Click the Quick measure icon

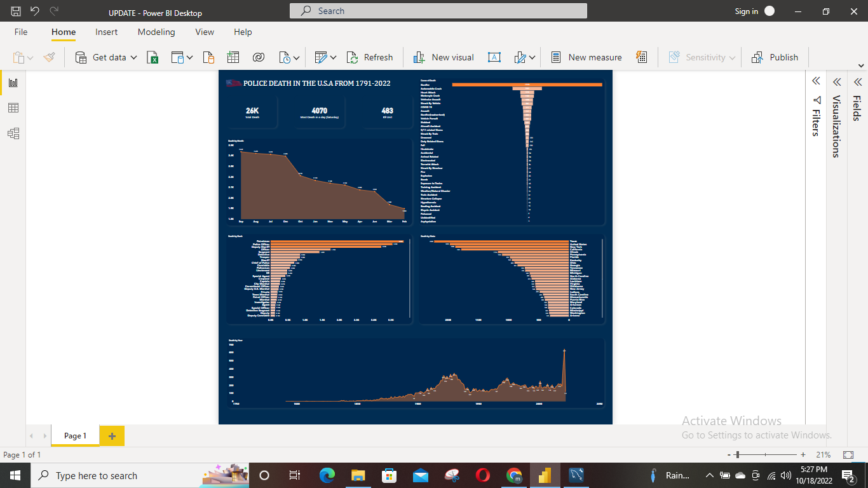(x=642, y=57)
